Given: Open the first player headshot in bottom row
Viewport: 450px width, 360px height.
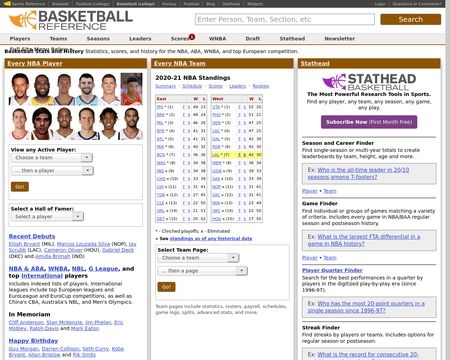Looking at the screenshot, I should [20, 124].
